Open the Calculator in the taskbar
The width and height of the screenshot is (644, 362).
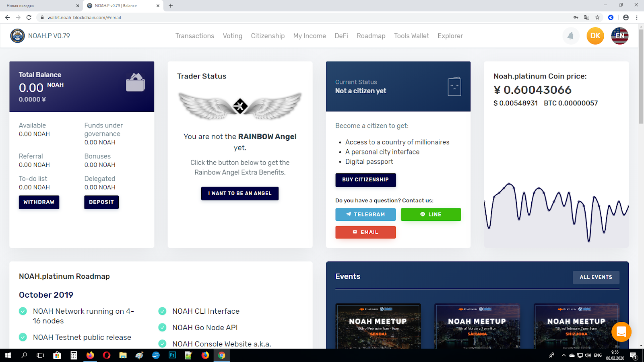click(74, 356)
